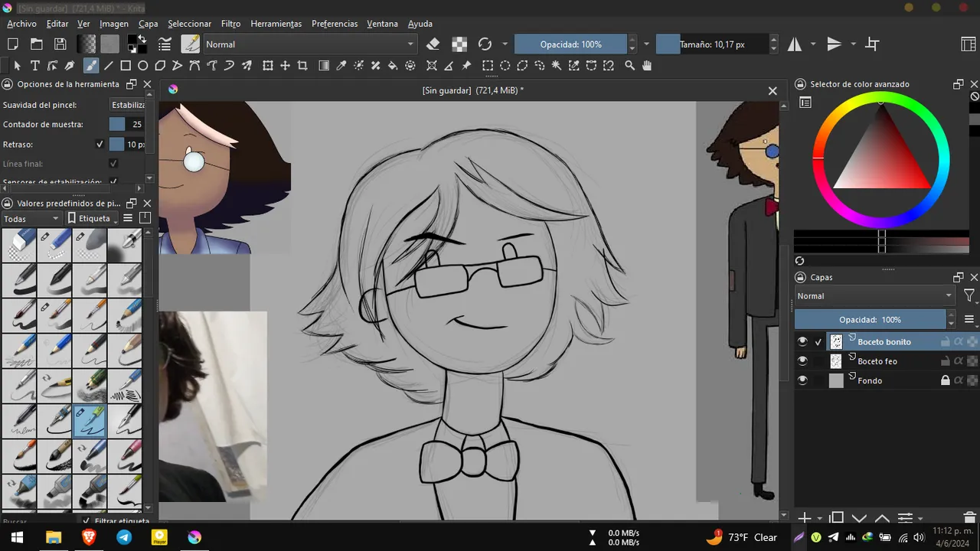Select the Elliptical Selection tool

click(x=505, y=66)
